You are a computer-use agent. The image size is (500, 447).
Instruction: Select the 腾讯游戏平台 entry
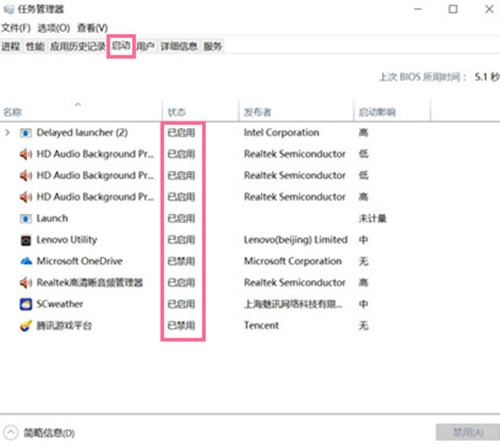coord(64,326)
